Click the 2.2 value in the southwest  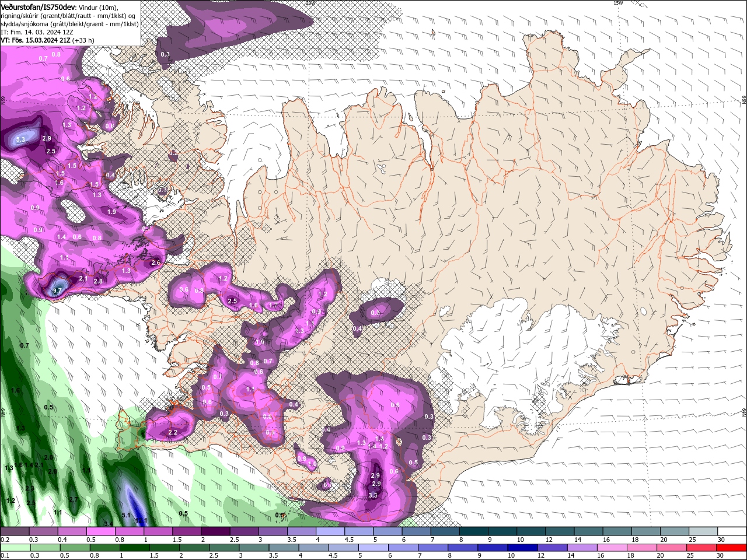(x=173, y=432)
